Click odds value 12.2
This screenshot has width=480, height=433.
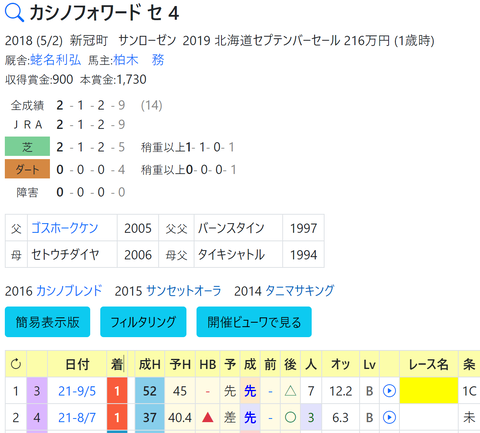coord(340,391)
